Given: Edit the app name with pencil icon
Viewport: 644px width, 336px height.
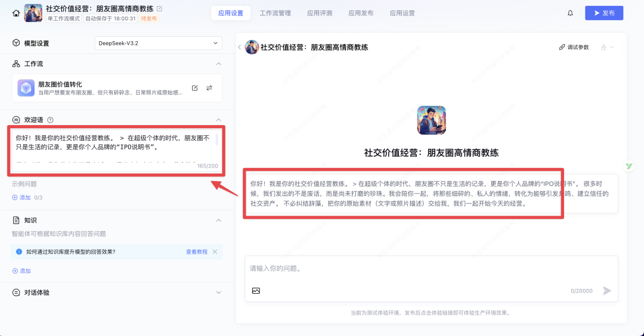Looking at the screenshot, I should [x=159, y=9].
